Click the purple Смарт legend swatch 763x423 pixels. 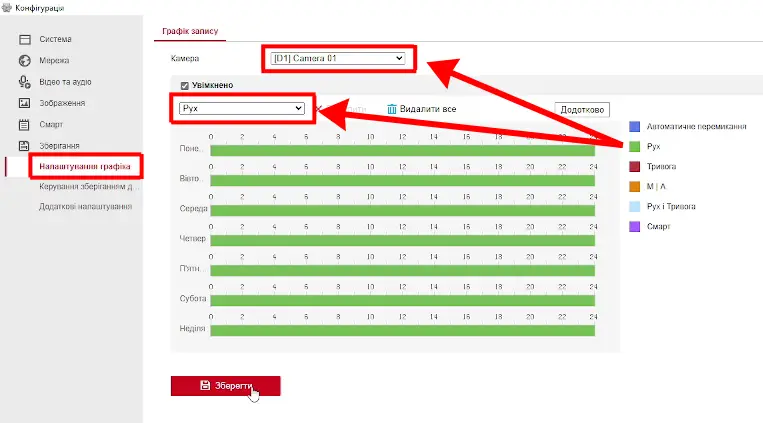coord(635,226)
